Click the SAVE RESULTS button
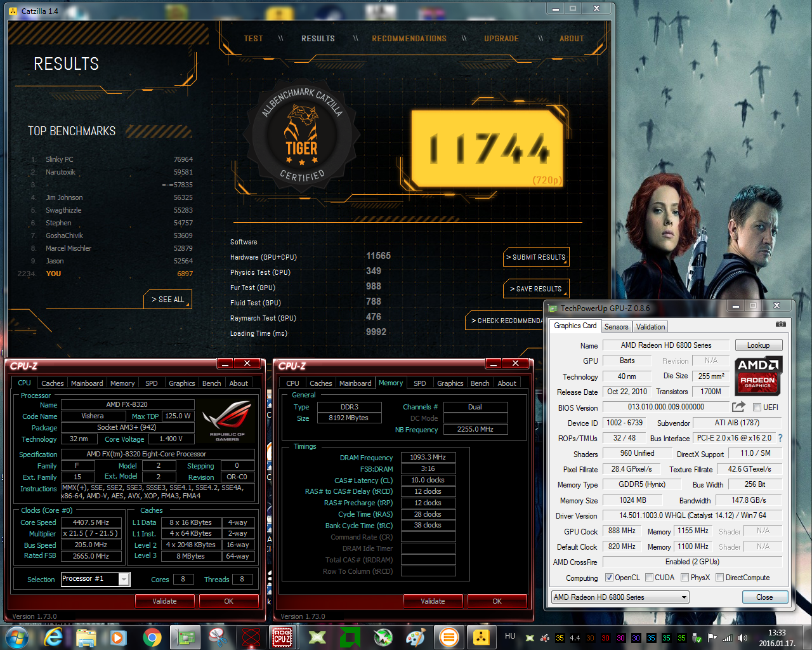Image resolution: width=812 pixels, height=650 pixels. [536, 289]
